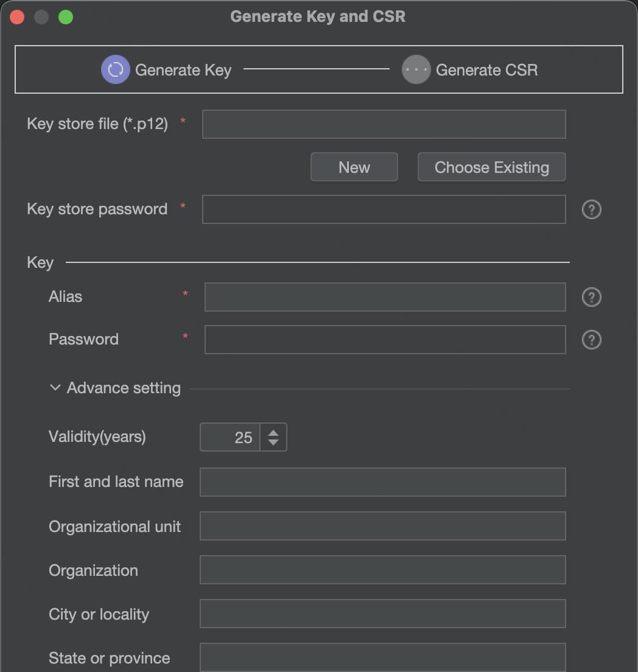638x672 pixels.
Task: Increase Validity years with up arrow
Action: click(x=273, y=432)
